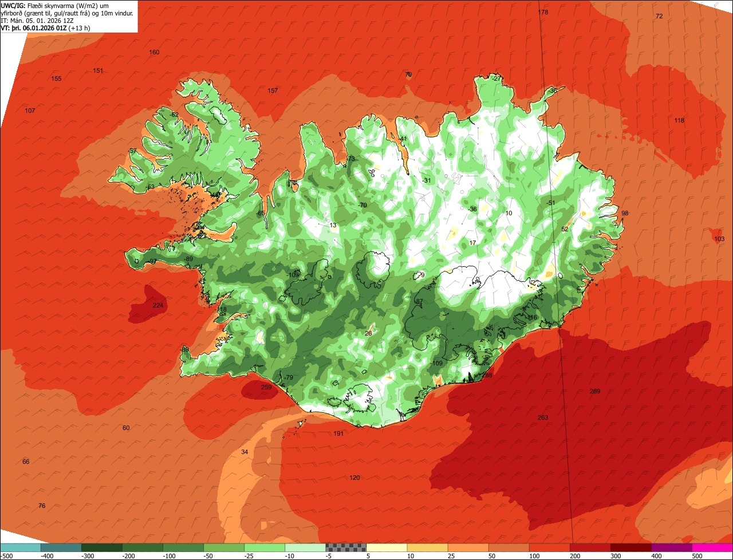Click the map title 'Flæði skynvarma (W/m2)'
733x560 pixels.
(64, 6)
